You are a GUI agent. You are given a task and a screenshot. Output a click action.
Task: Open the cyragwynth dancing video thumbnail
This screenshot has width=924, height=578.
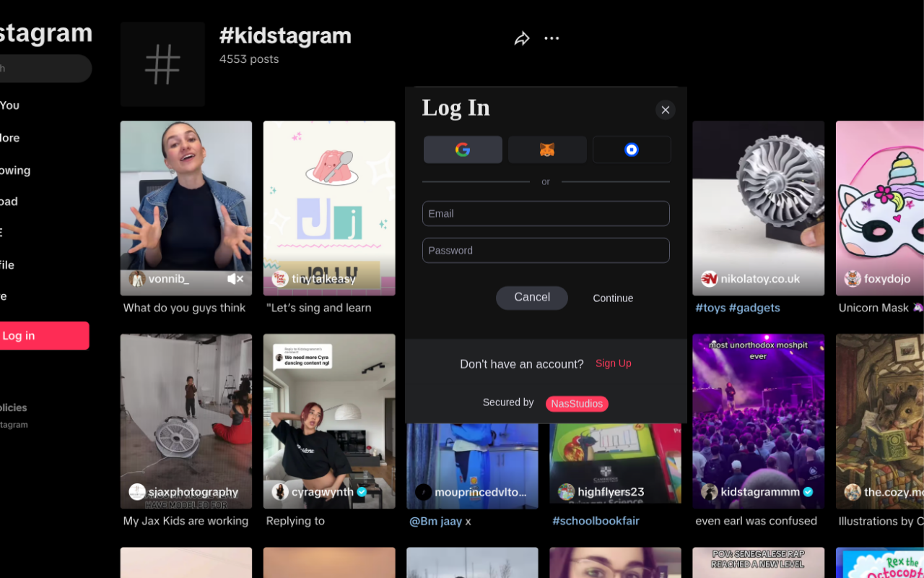[x=329, y=421]
